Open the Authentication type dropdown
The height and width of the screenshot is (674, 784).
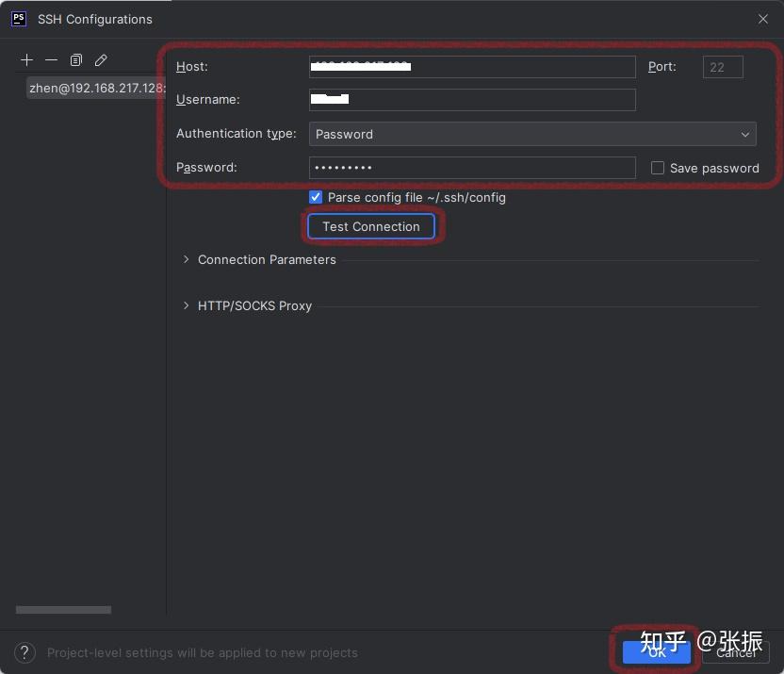(x=532, y=134)
